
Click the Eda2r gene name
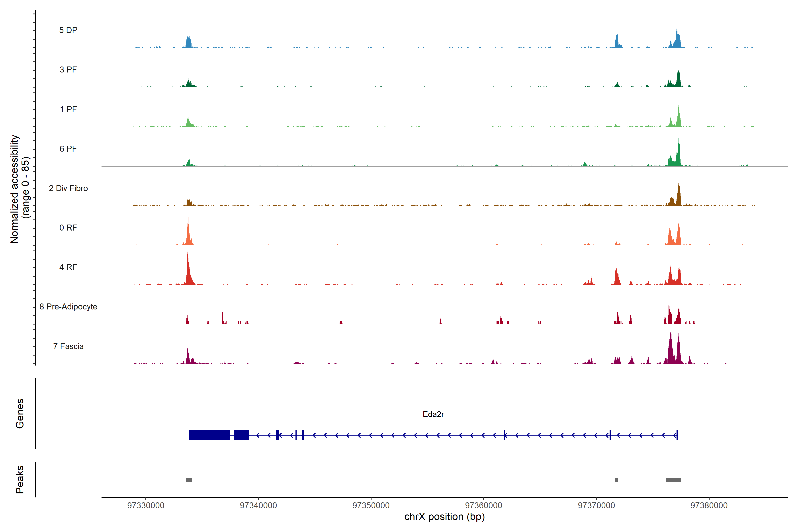[433, 414]
